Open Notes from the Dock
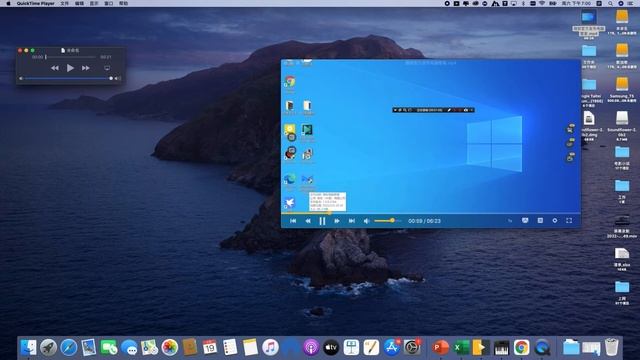 tap(250, 347)
